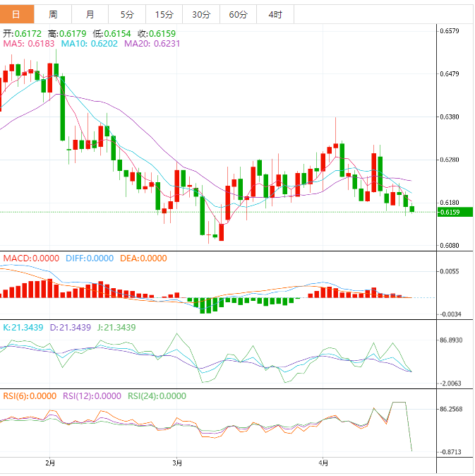Open the 15分 chart tab
The height and width of the screenshot is (476, 475).
[x=164, y=14]
